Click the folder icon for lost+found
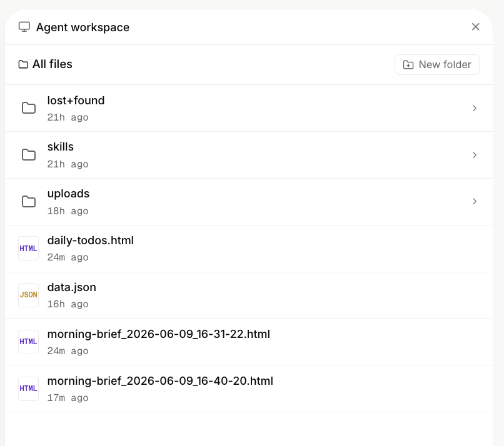Image resolution: width=504 pixels, height=446 pixels. [x=29, y=108]
